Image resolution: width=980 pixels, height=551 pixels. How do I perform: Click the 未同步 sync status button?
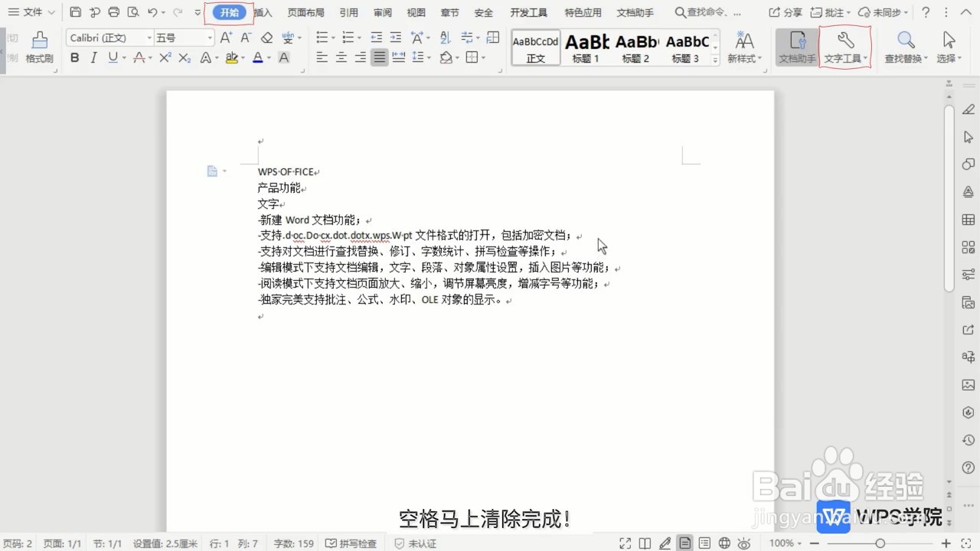(884, 12)
